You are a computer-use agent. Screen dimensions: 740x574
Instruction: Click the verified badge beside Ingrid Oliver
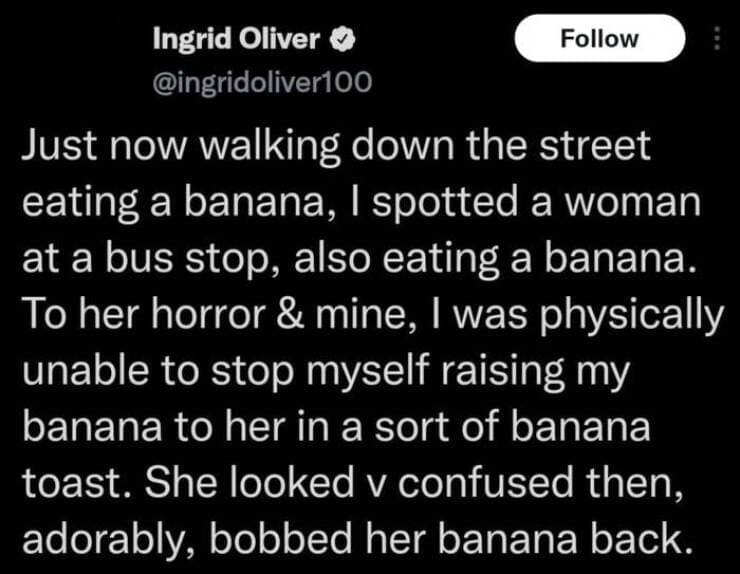click(339, 39)
